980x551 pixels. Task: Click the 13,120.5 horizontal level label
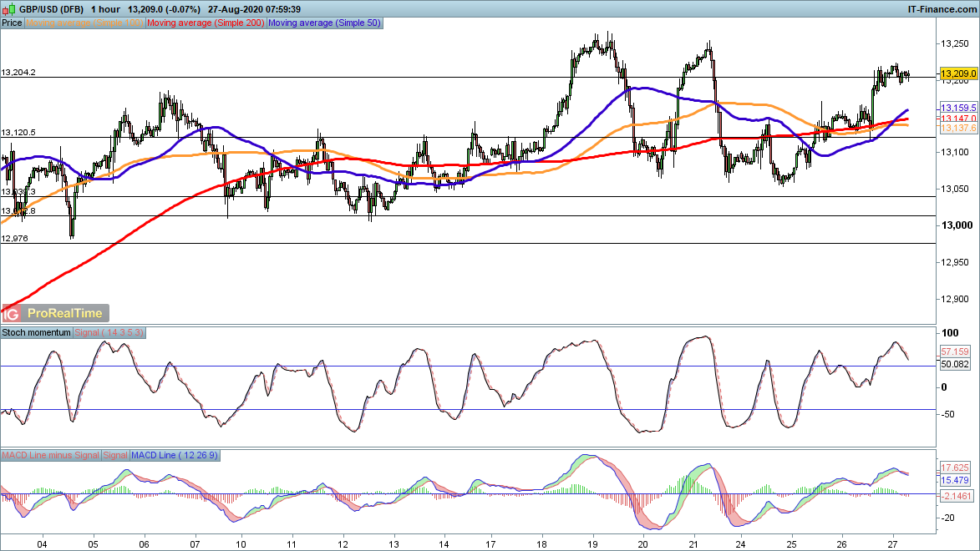coord(18,133)
